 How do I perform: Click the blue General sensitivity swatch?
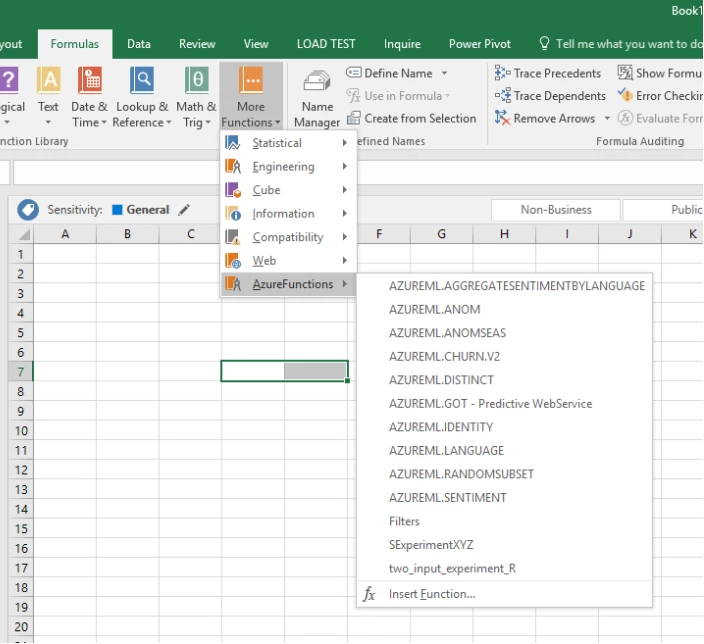click(x=117, y=210)
